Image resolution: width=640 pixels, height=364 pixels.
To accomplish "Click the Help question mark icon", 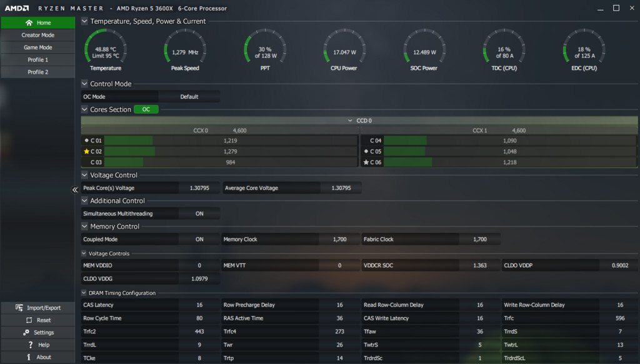I will click(30, 345).
